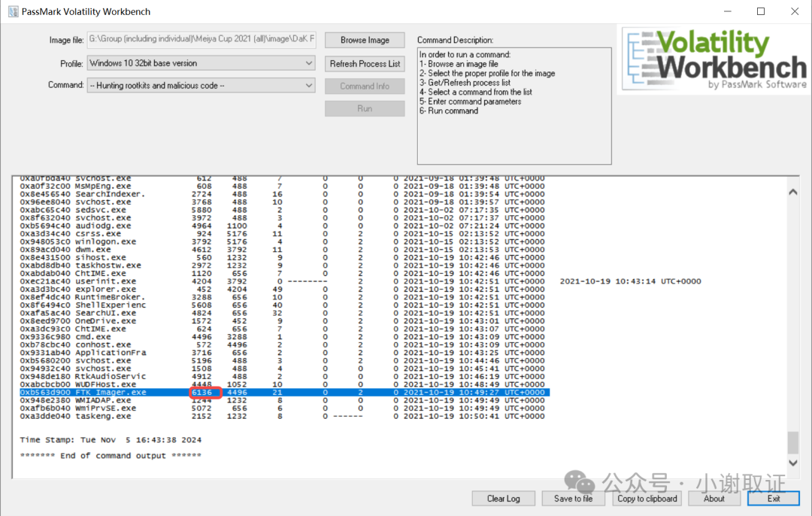812x516 pixels.
Task: Click the sedsvc.exe row
Action: (282, 210)
